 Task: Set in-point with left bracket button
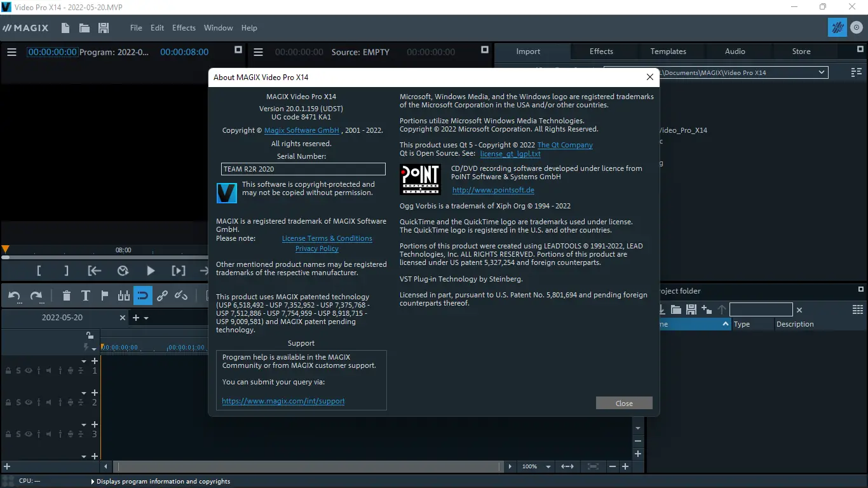(39, 271)
